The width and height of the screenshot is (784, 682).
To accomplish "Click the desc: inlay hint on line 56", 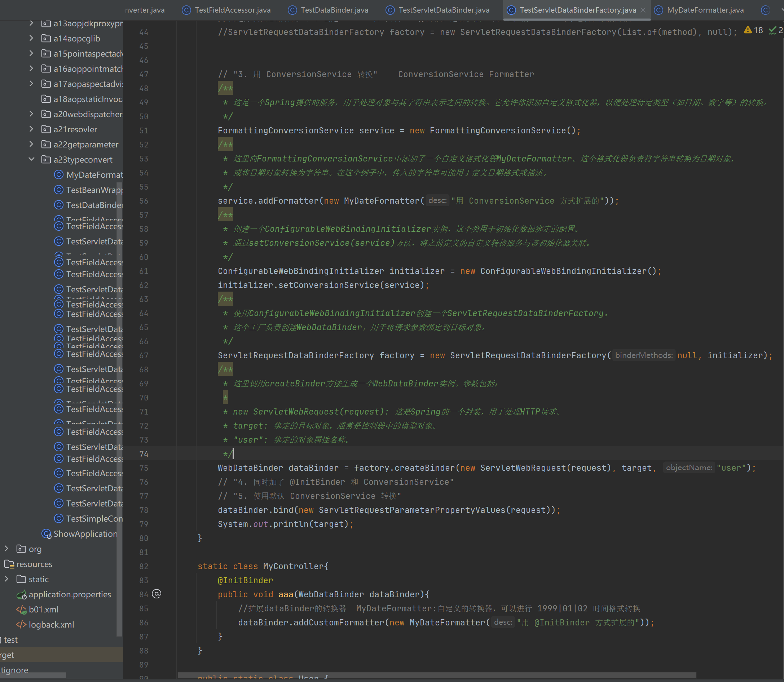I will point(437,200).
